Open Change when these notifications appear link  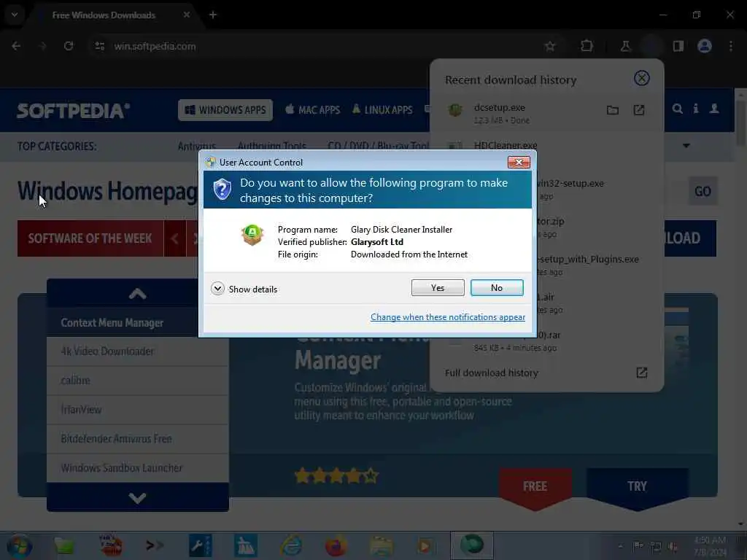click(x=448, y=317)
